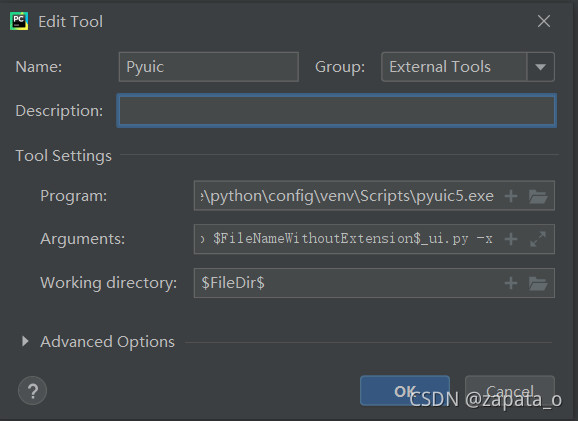Insert macro into Working directory via plus icon
578x421 pixels.
[511, 283]
